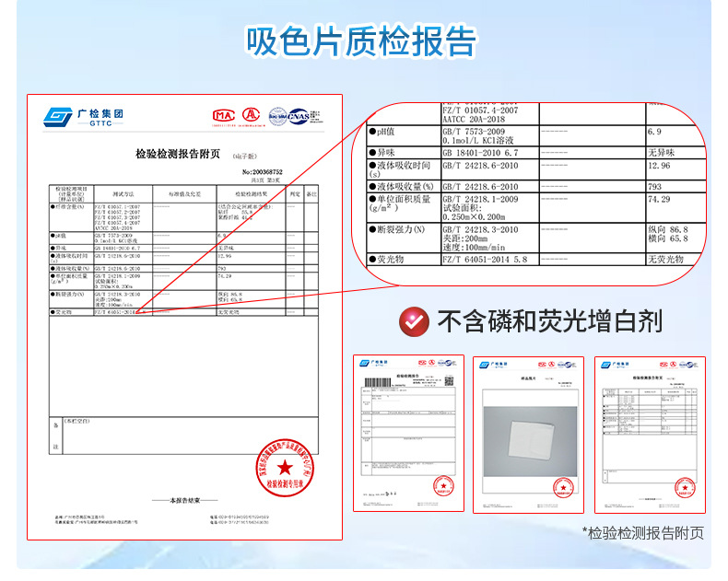This screenshot has height=581, width=728.
Task: Click 断裂强力(N) in the enlarged table
Action: tap(397, 229)
